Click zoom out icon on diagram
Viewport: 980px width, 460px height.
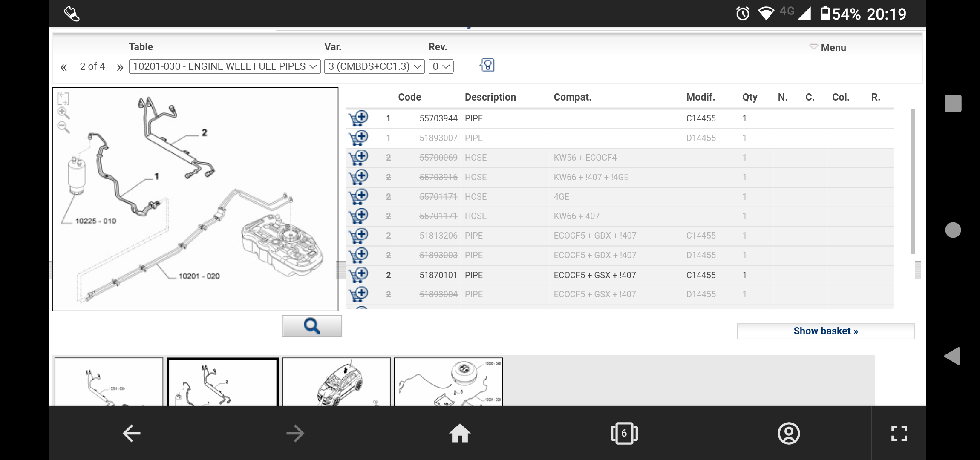pos(63,127)
